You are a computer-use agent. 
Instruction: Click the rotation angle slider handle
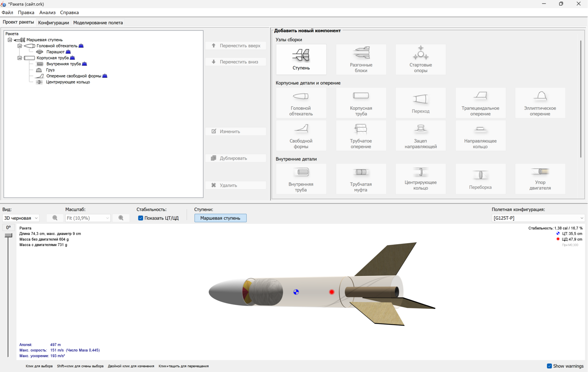point(8,236)
